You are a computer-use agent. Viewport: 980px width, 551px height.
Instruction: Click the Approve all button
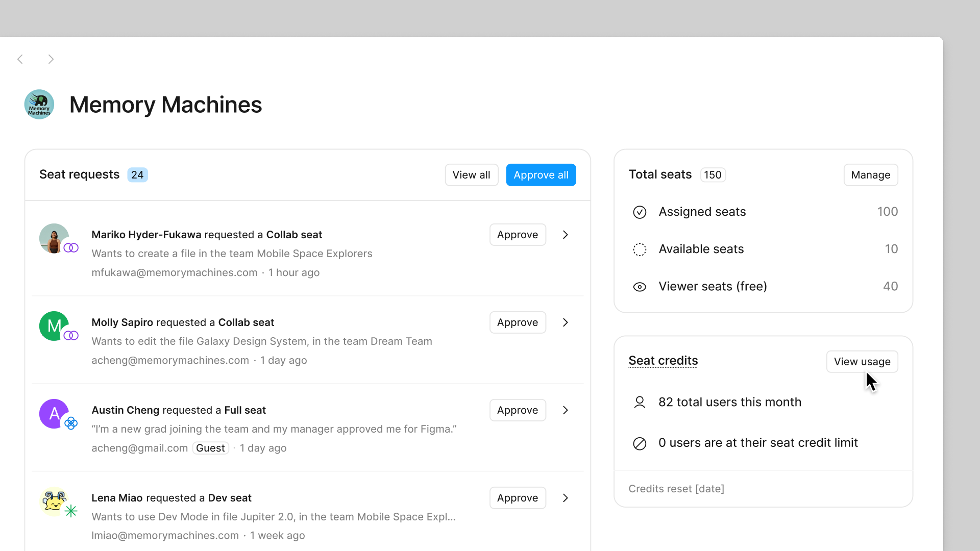click(541, 174)
